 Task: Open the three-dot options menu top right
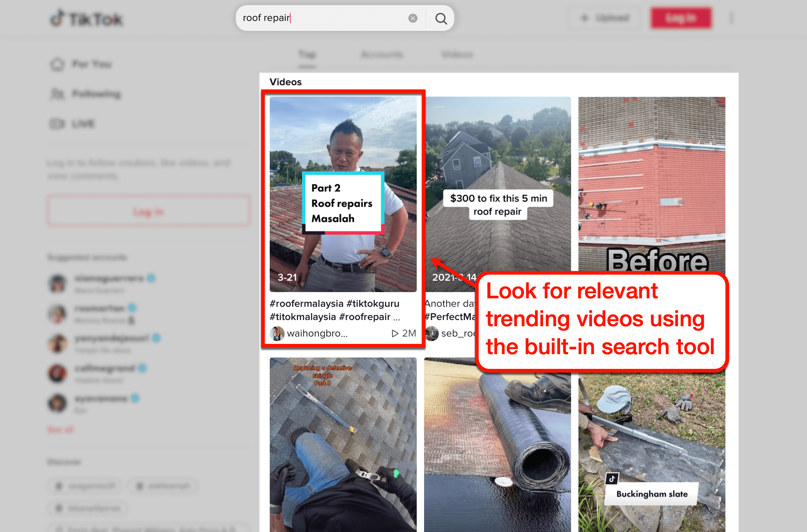(x=731, y=18)
